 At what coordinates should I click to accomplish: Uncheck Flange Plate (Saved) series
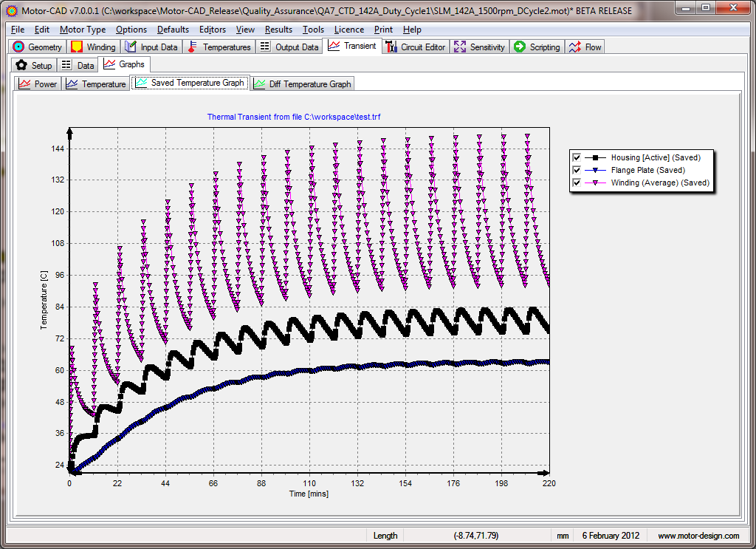577,170
